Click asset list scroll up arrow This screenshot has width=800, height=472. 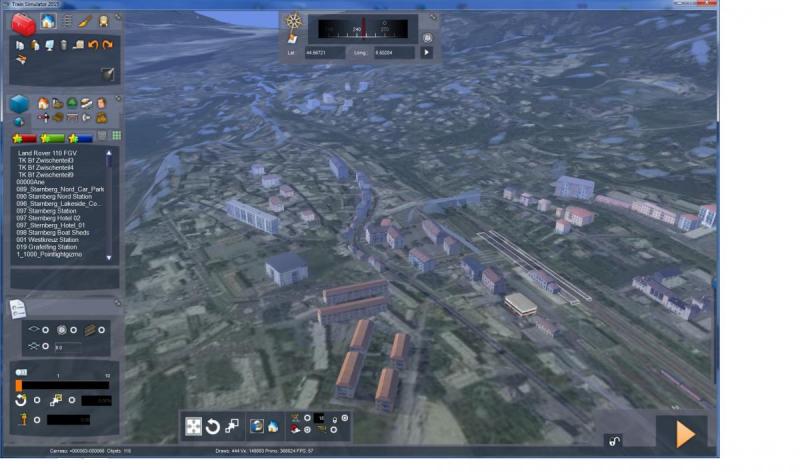(109, 153)
